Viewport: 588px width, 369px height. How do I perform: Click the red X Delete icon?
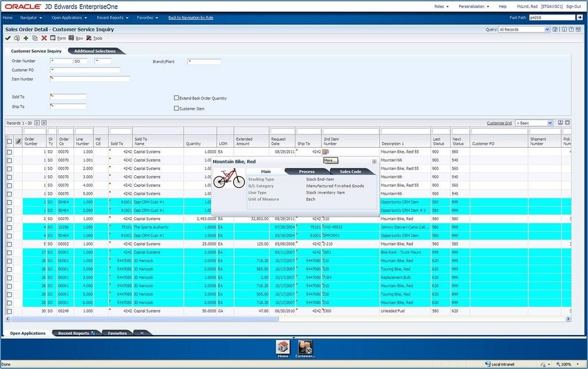44,38
